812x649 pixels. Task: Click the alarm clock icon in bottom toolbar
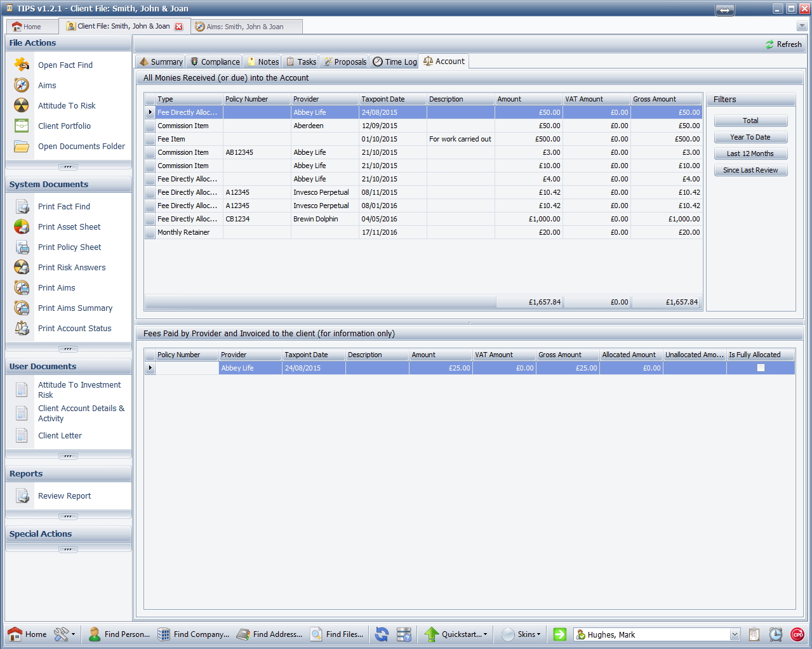776,634
